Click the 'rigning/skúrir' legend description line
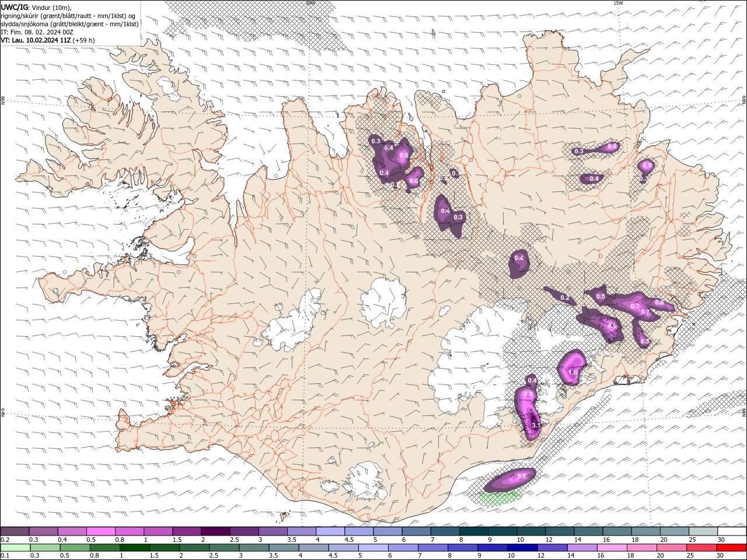Screen dimensions: 747x560 click(x=68, y=16)
